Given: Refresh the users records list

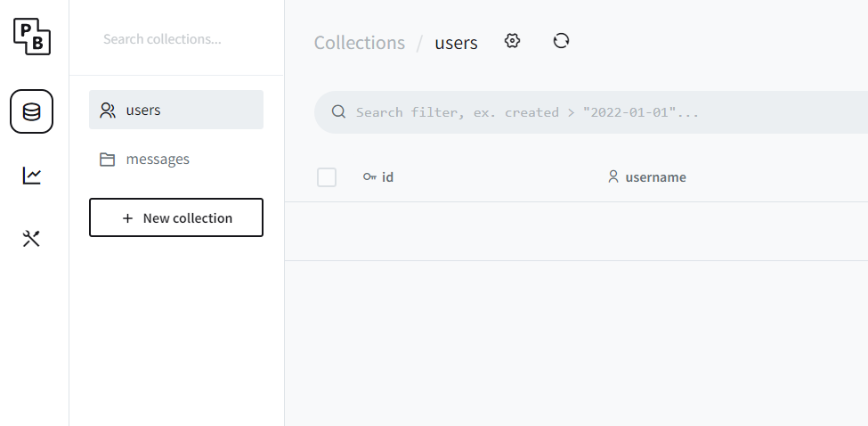Looking at the screenshot, I should pos(561,41).
